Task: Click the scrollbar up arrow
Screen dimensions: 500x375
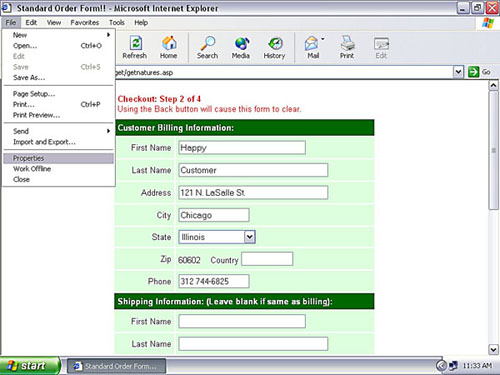Action: click(x=493, y=85)
